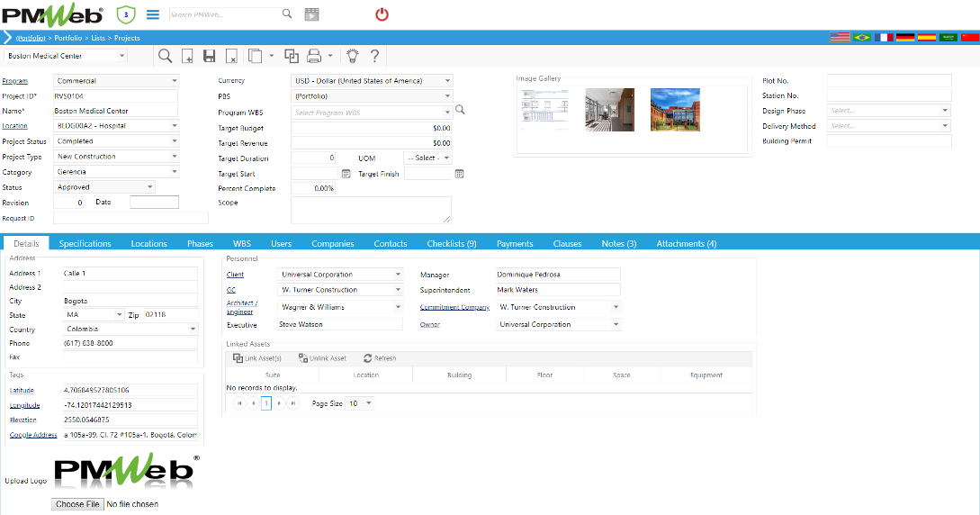The height and width of the screenshot is (515, 980).
Task: Click the (Portfolio) breadcrumb link
Action: coord(31,38)
